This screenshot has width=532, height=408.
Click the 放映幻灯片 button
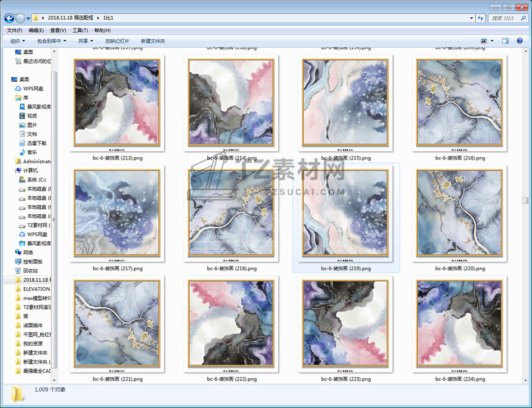pyautogui.click(x=117, y=41)
